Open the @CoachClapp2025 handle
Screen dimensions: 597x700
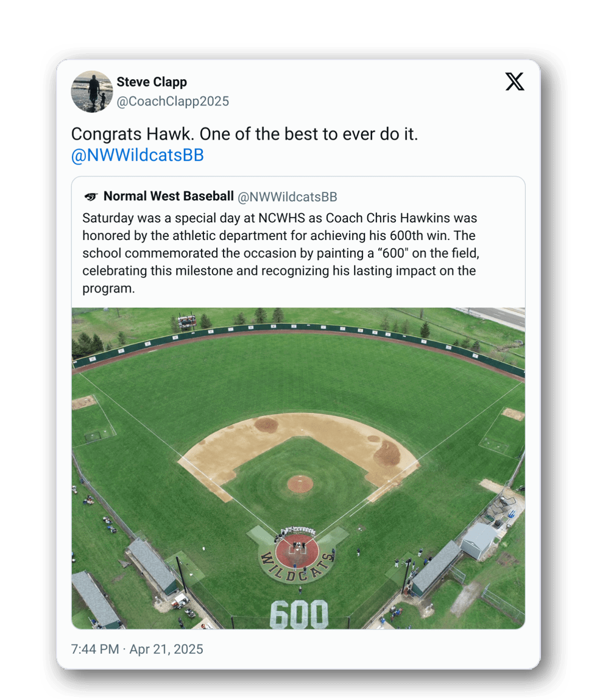pos(172,101)
